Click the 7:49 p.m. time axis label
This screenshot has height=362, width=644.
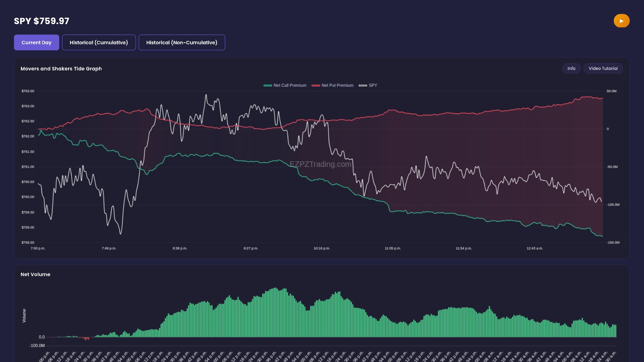point(109,248)
